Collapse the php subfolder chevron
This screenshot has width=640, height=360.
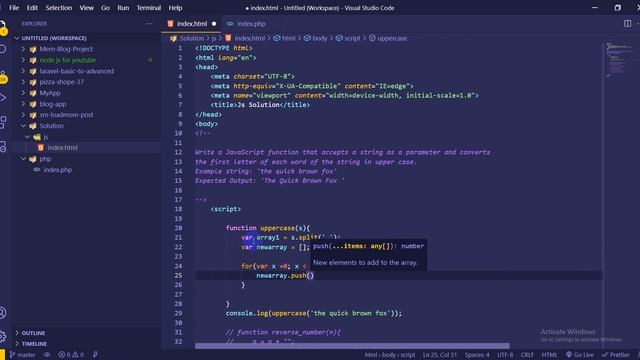click(x=23, y=159)
